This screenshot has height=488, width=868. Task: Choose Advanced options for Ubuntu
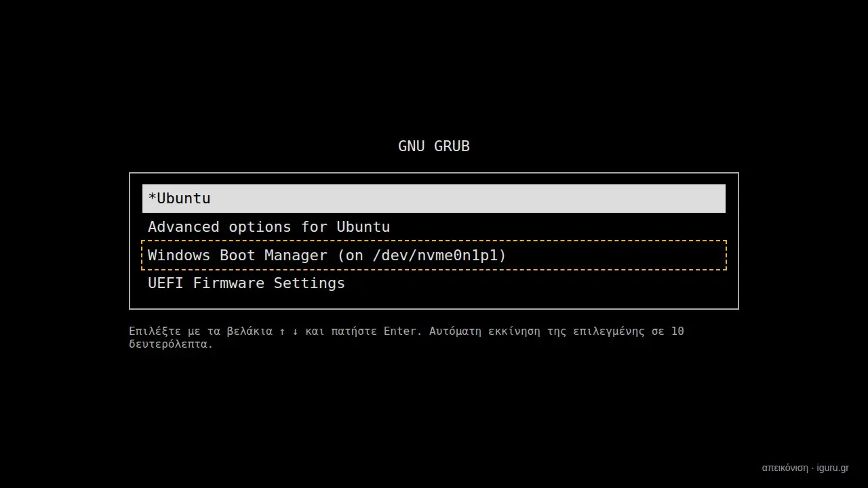(434, 227)
